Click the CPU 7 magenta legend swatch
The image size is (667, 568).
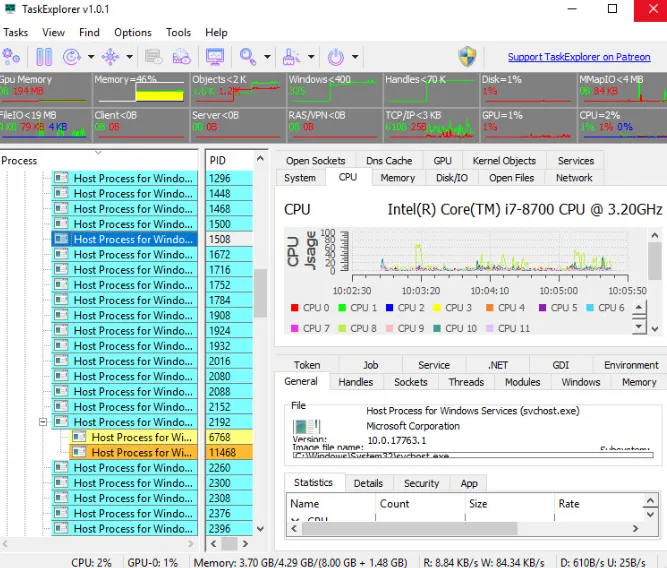point(294,328)
